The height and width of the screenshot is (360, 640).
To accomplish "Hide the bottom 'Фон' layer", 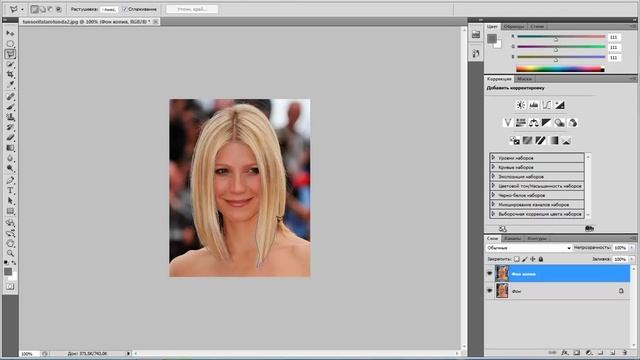I will point(489,291).
